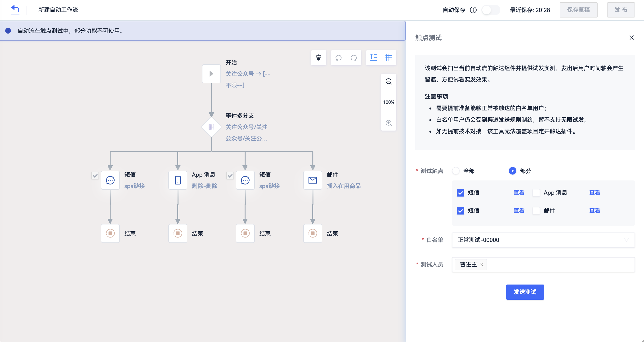Zoom in the canvas with plus magnifier
The height and width of the screenshot is (342, 644).
click(x=389, y=123)
